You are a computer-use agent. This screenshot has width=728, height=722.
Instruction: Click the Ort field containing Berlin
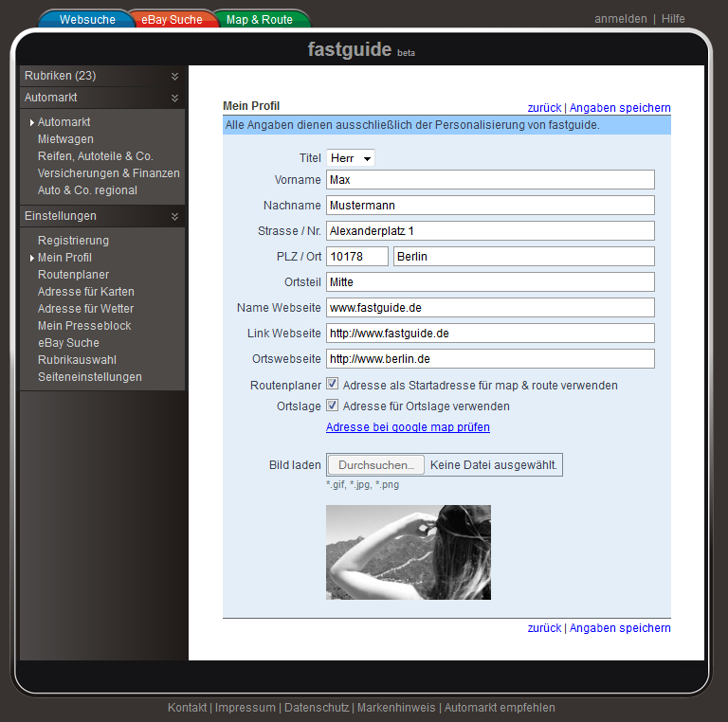tap(523, 256)
